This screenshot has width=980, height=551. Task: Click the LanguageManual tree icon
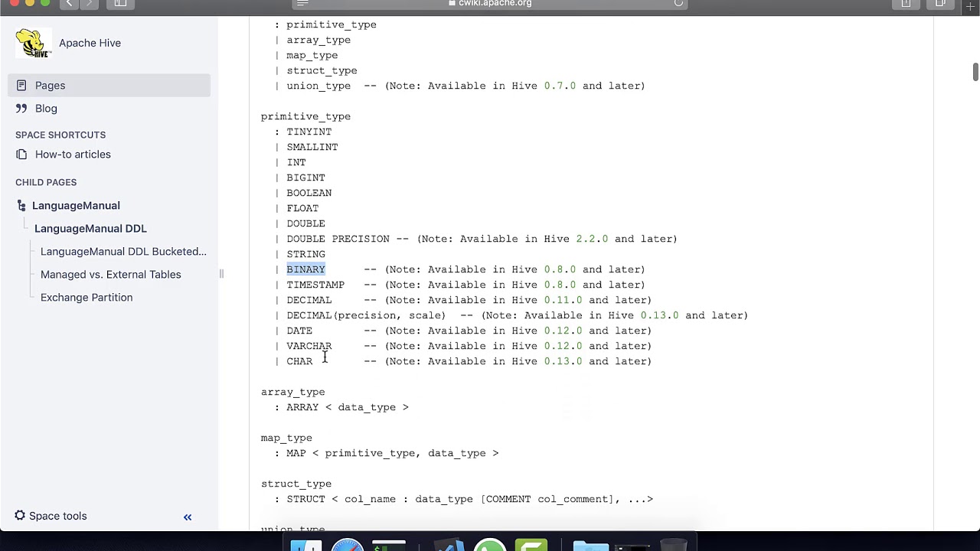[x=21, y=205]
